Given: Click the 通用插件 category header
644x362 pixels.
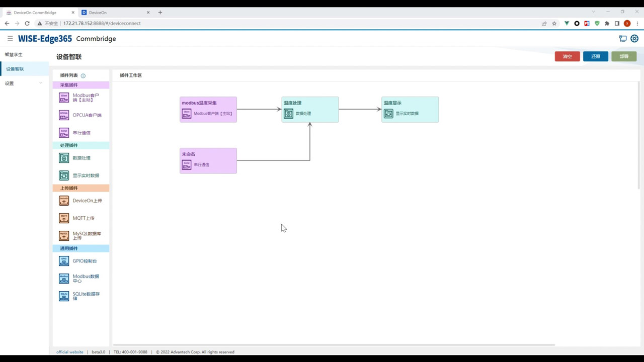Looking at the screenshot, I should 81,248.
